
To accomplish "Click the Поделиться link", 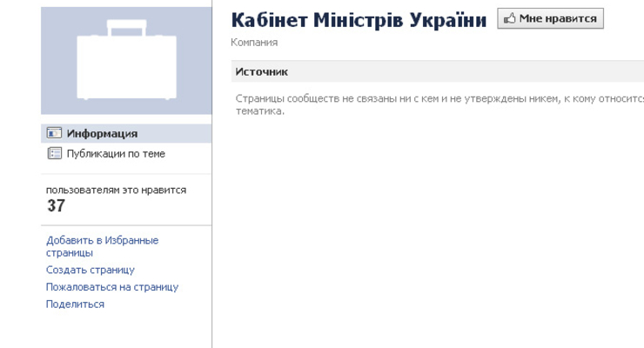I will 75,304.
